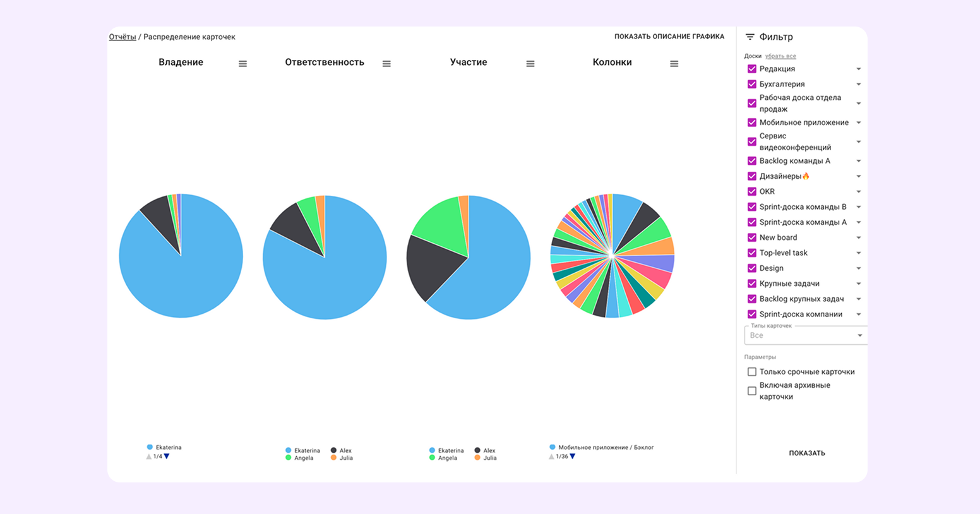
Task: Enable Только срочные карточки option
Action: 751,372
